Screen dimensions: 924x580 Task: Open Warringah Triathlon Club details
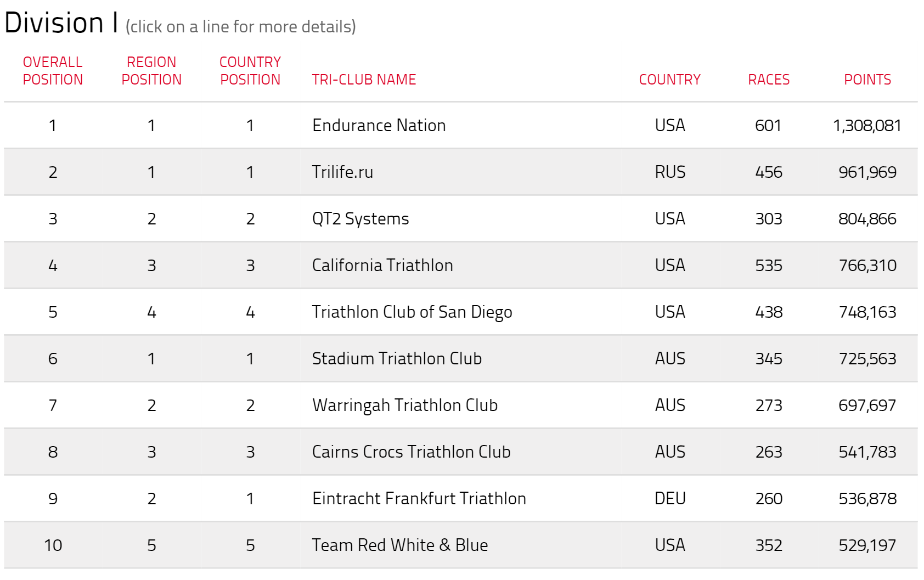(x=460, y=405)
